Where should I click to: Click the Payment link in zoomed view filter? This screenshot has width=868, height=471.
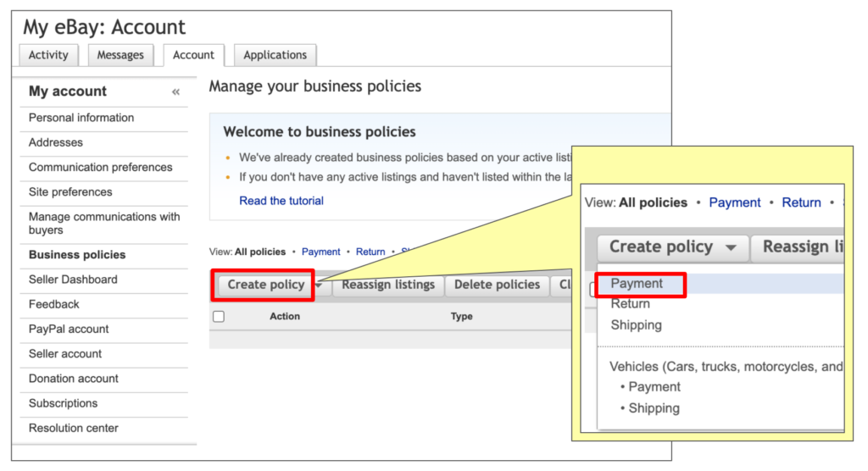pyautogui.click(x=735, y=202)
